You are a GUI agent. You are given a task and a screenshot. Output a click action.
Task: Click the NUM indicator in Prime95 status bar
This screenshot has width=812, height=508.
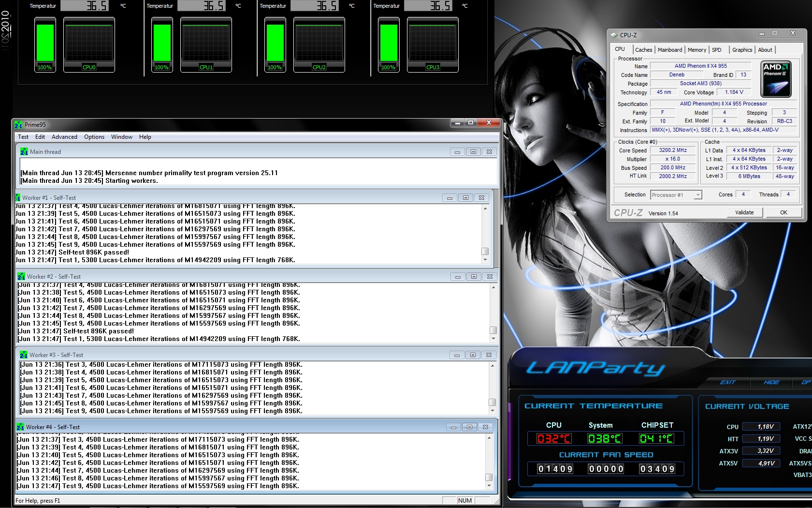coord(464,500)
